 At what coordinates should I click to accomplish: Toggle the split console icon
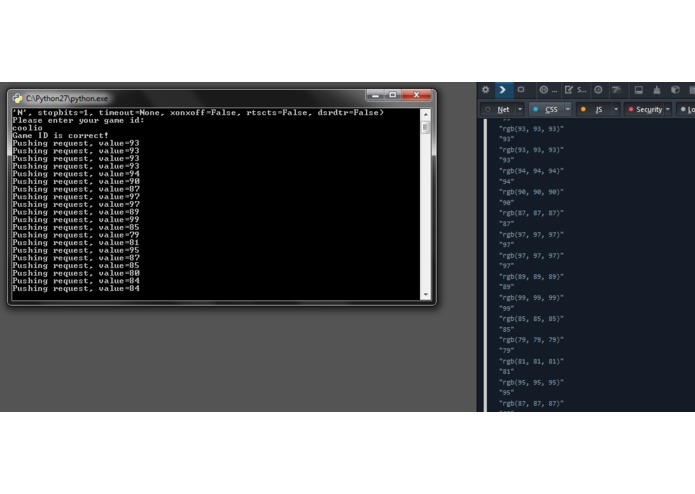pos(639,90)
